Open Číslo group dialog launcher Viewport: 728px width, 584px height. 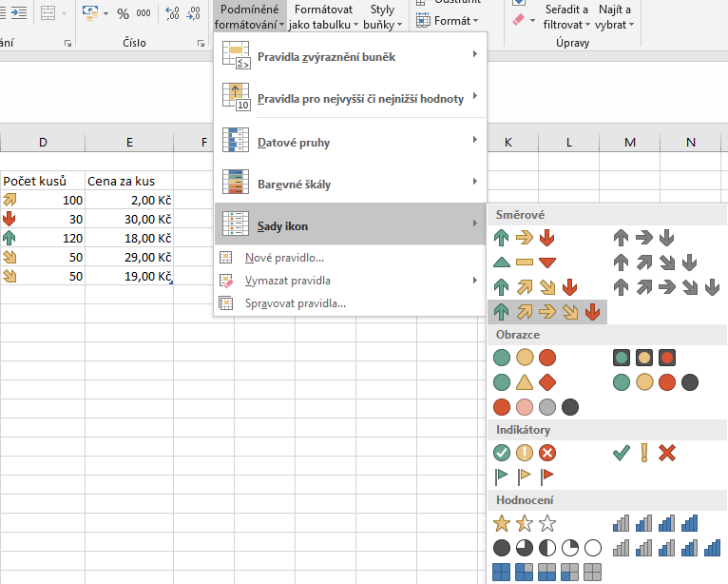click(x=201, y=43)
